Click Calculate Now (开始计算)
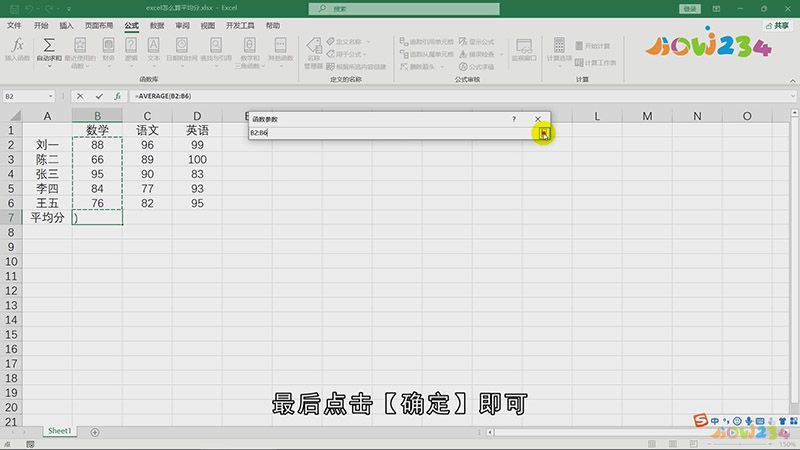The image size is (800, 450). [x=593, y=46]
